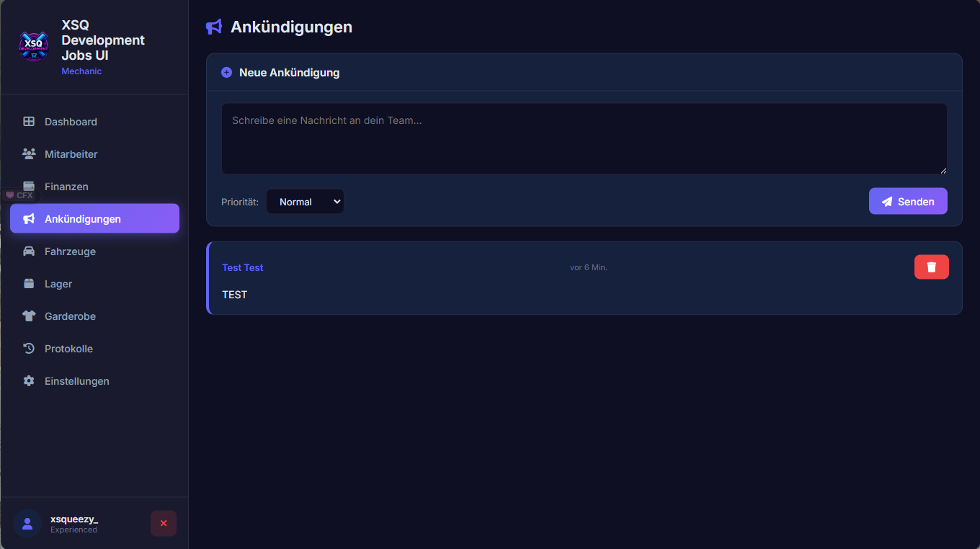Screen dimensions: 980x549
Task: Open the Lager section
Action: (x=94, y=284)
